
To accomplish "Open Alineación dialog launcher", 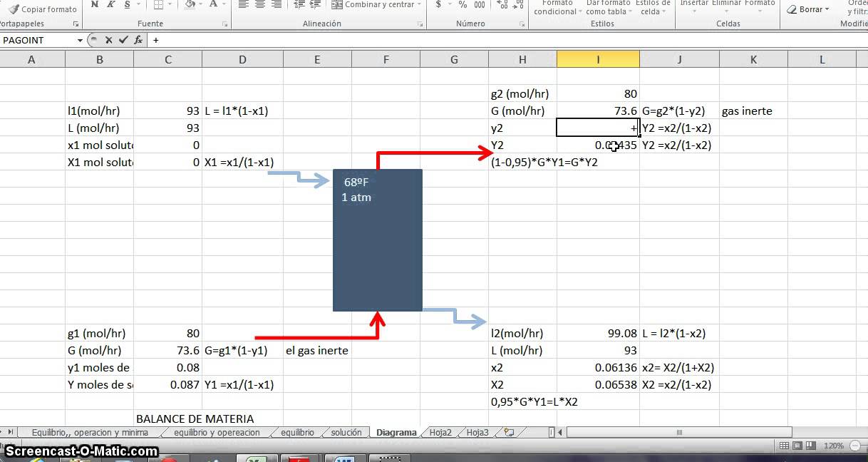I will (422, 24).
